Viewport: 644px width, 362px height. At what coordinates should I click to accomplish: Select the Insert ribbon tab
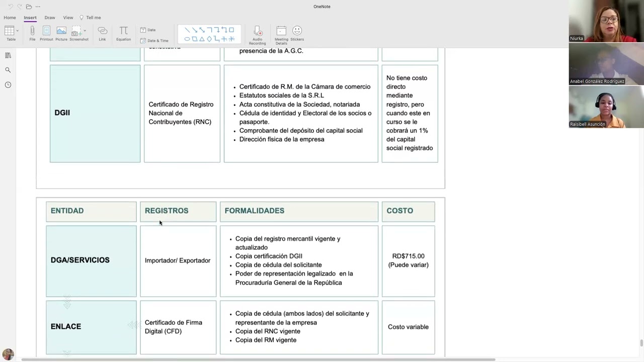coord(30,18)
